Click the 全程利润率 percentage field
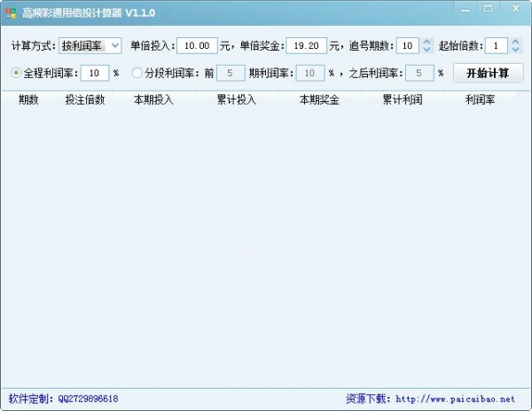The width and height of the screenshot is (532, 411). [95, 73]
